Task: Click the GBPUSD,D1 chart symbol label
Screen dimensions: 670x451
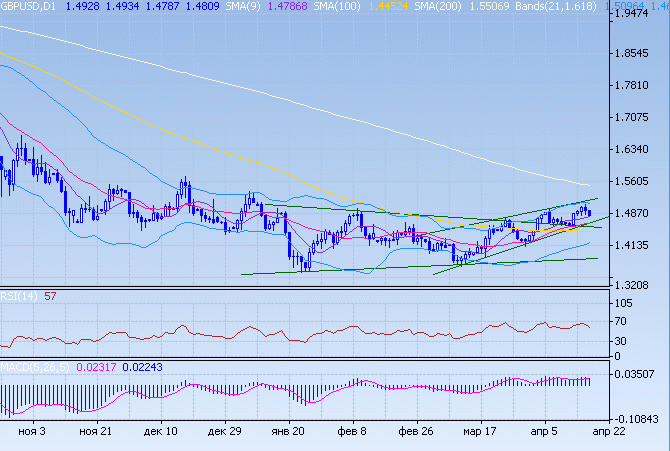Action: tap(30, 9)
